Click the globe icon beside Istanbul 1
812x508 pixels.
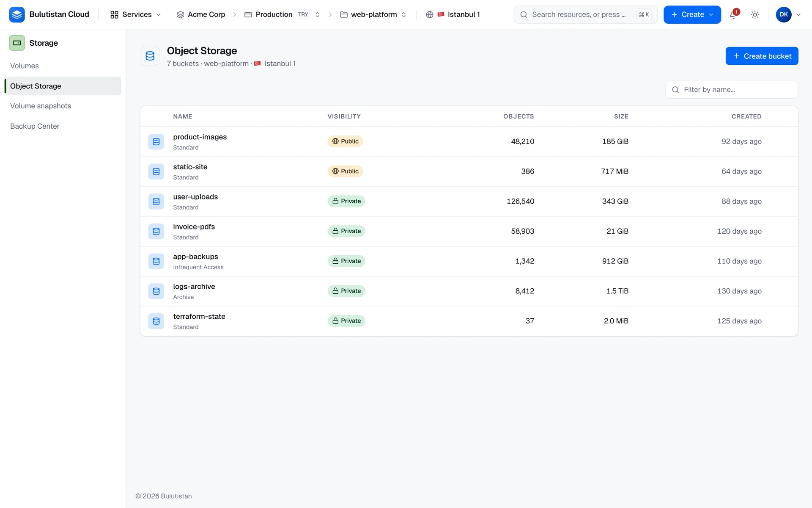click(x=430, y=15)
